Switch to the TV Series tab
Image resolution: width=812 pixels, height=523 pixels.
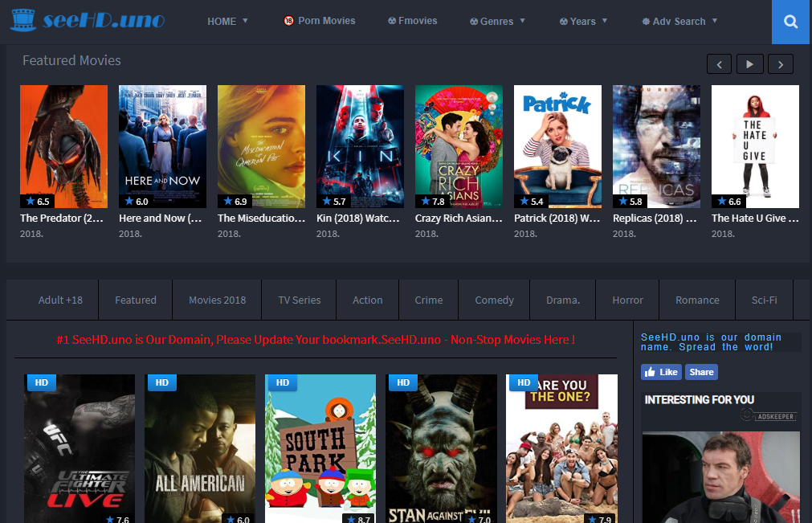(300, 300)
